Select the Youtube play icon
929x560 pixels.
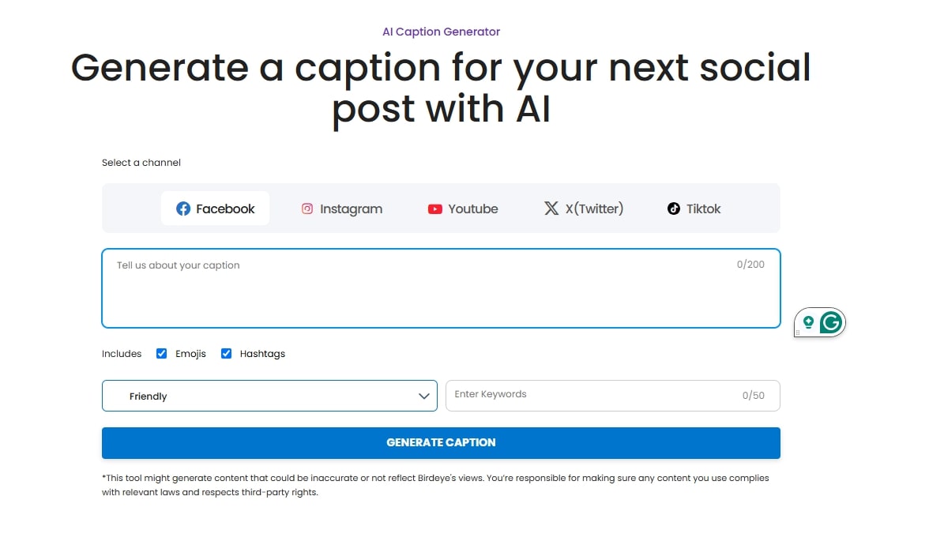(x=434, y=209)
